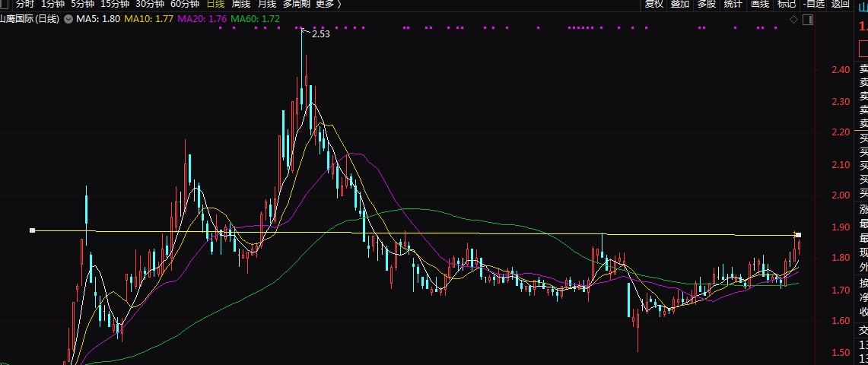Open the 多股 multi-stock view
Viewport: 868px width, 365px height.
click(x=707, y=5)
